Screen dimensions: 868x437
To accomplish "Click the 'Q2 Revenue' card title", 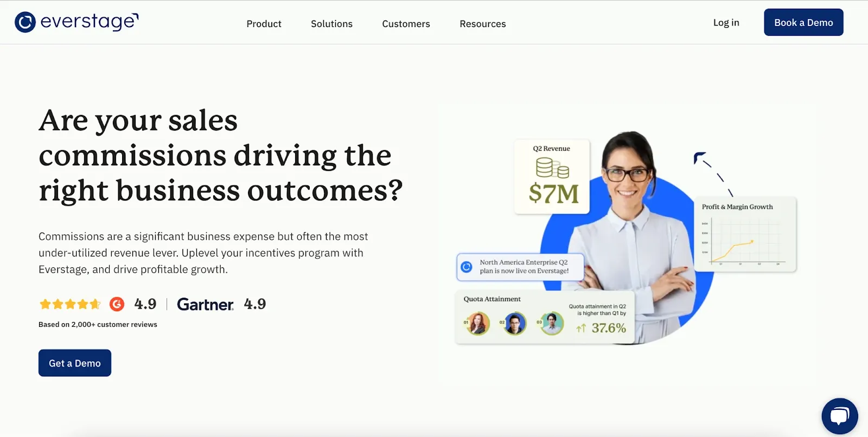I will pos(551,149).
